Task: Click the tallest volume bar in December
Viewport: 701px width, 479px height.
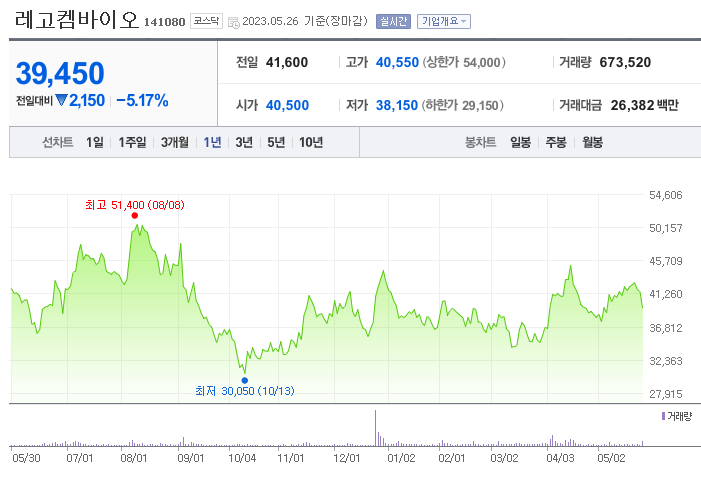Action: [376, 428]
